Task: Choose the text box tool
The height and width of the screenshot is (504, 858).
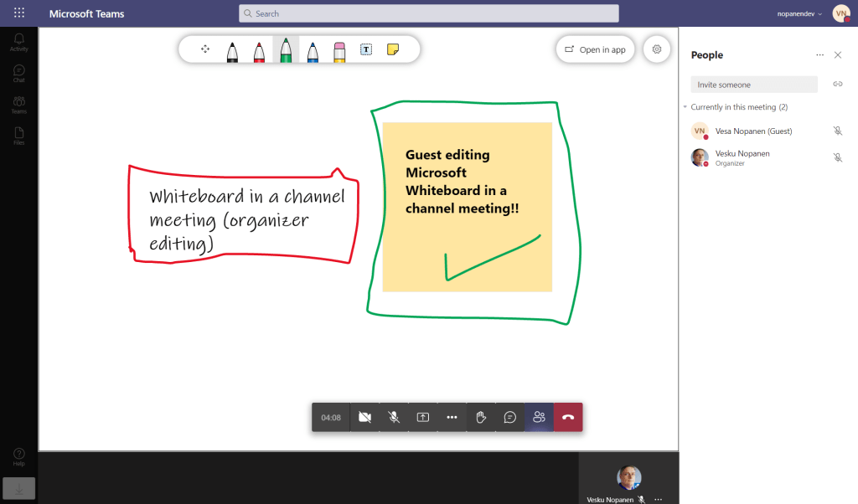Action: 366,49
